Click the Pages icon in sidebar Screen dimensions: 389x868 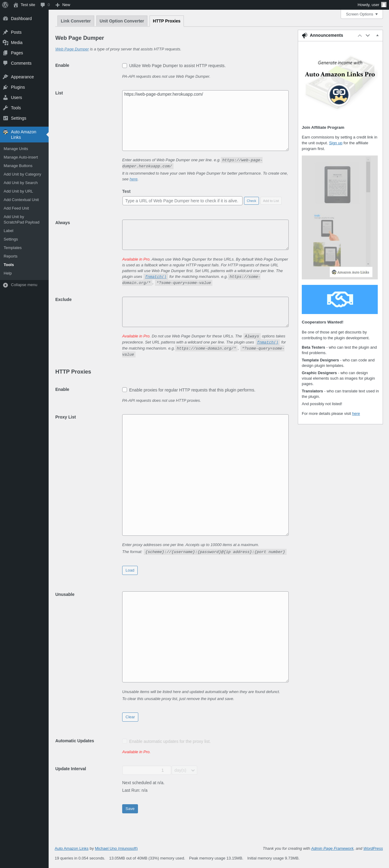5,53
